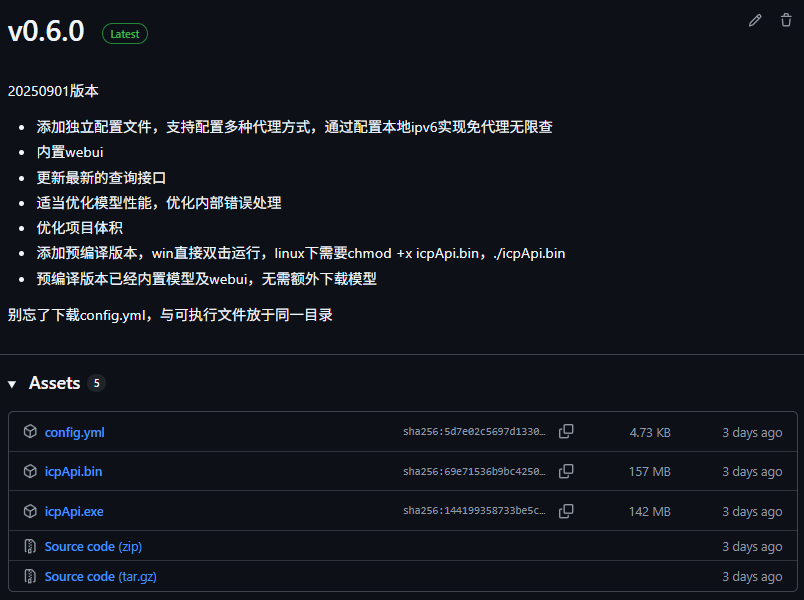Click the trash icon to delete the release

786,20
